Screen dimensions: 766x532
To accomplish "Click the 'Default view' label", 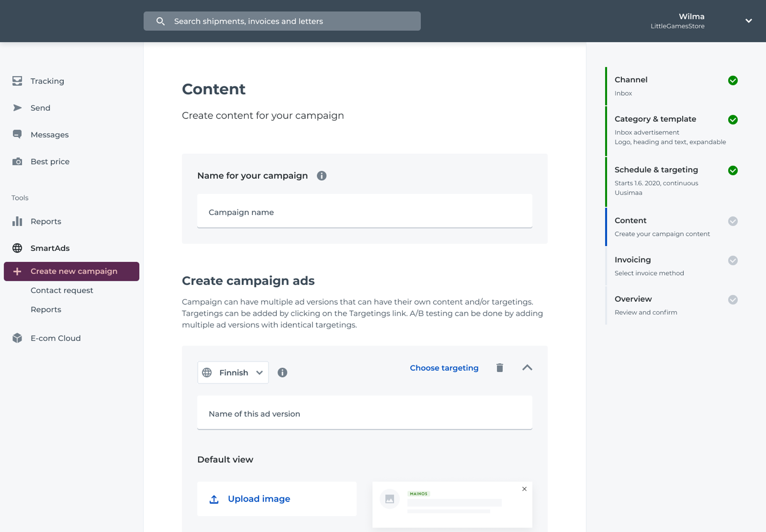I will pos(225,459).
